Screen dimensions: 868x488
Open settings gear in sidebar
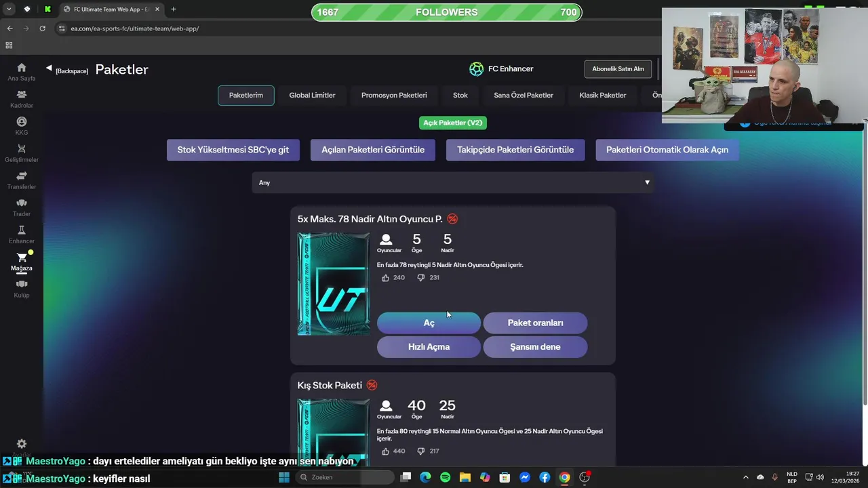22,443
